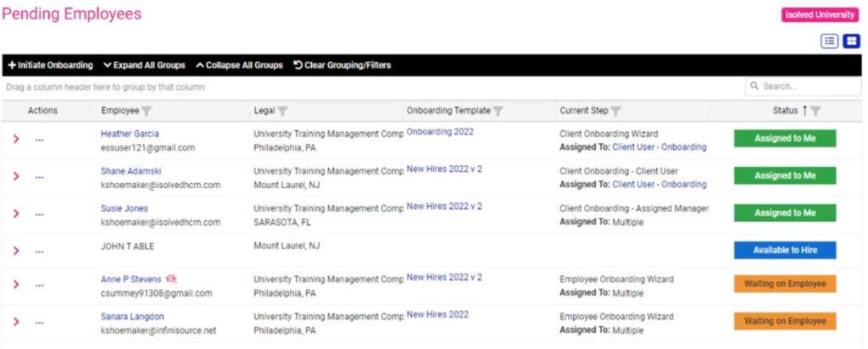
Task: Open Onboarding 2022 template link
Action: coord(440,131)
